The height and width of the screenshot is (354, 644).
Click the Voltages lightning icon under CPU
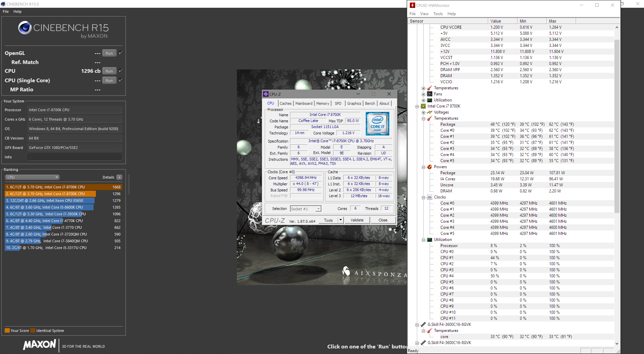pos(430,112)
